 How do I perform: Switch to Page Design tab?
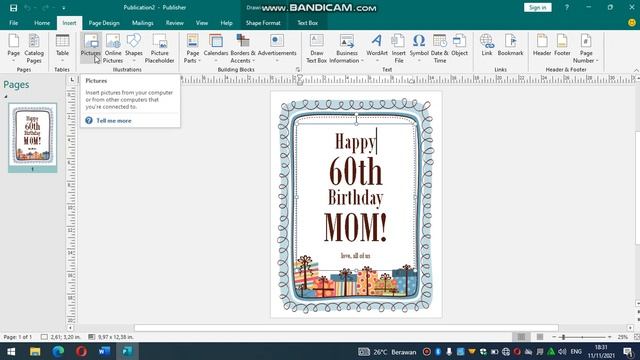point(104,23)
